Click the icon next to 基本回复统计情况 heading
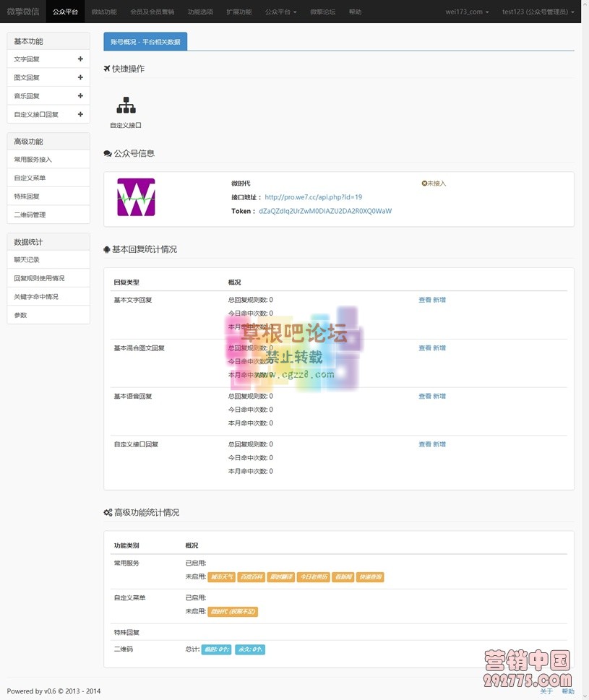This screenshot has width=589, height=700. (106, 249)
